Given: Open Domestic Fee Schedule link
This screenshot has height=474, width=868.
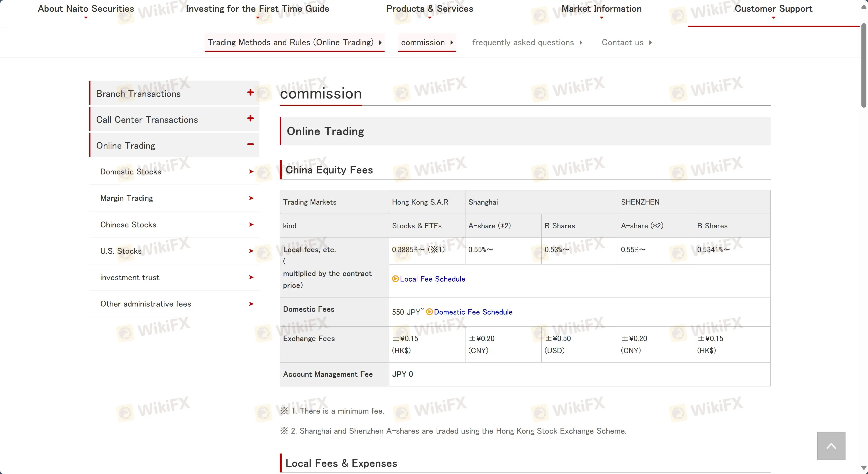Looking at the screenshot, I should 473,312.
